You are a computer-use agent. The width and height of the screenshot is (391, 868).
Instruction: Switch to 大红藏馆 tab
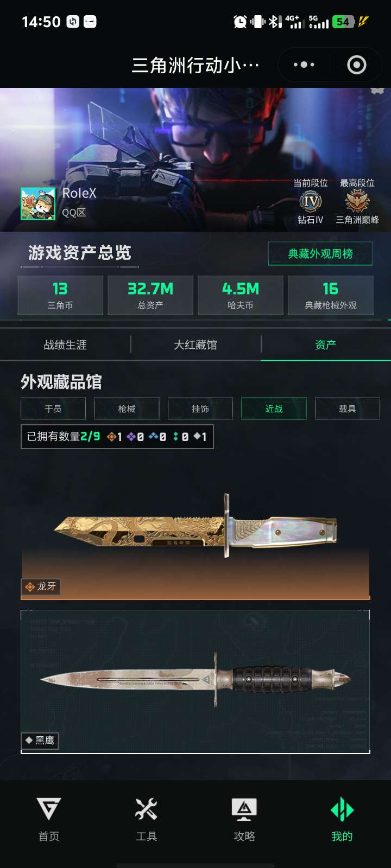point(195,344)
